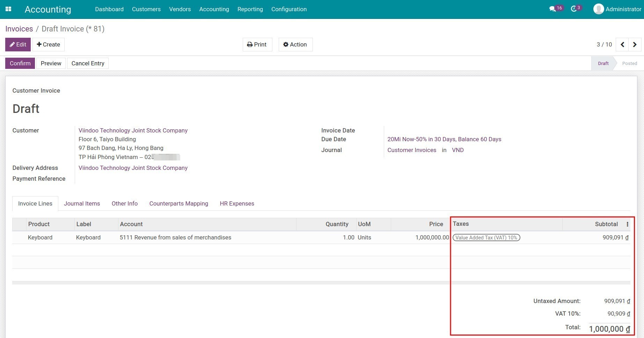644x338 pixels.
Task: Confirm the draft invoice
Action: (x=20, y=63)
